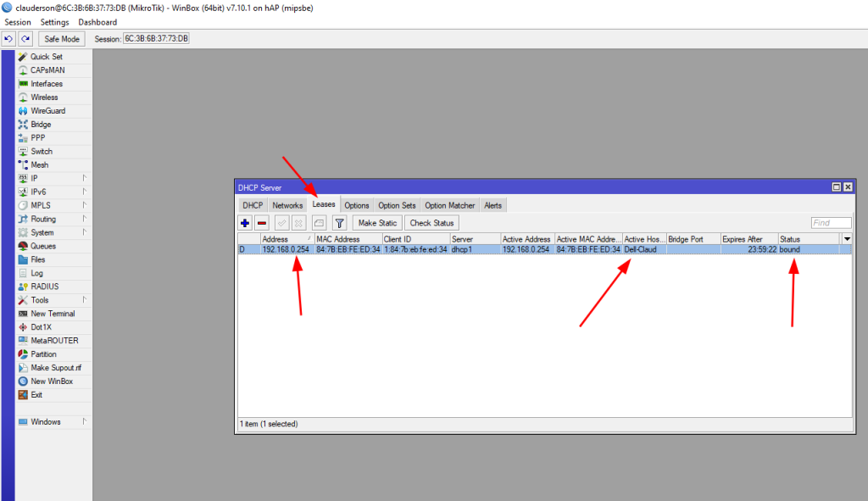This screenshot has width=868, height=501.
Task: Click the Find search field
Action: tap(830, 223)
